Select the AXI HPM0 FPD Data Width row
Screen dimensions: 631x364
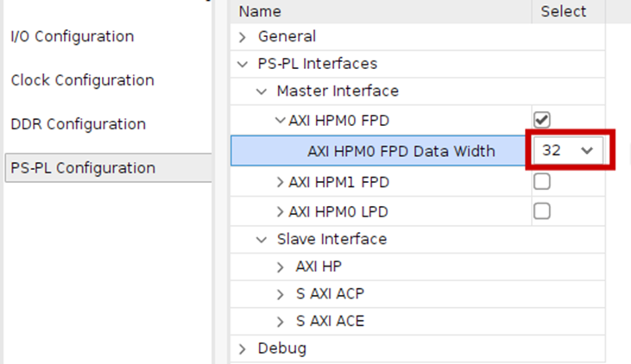tap(401, 151)
